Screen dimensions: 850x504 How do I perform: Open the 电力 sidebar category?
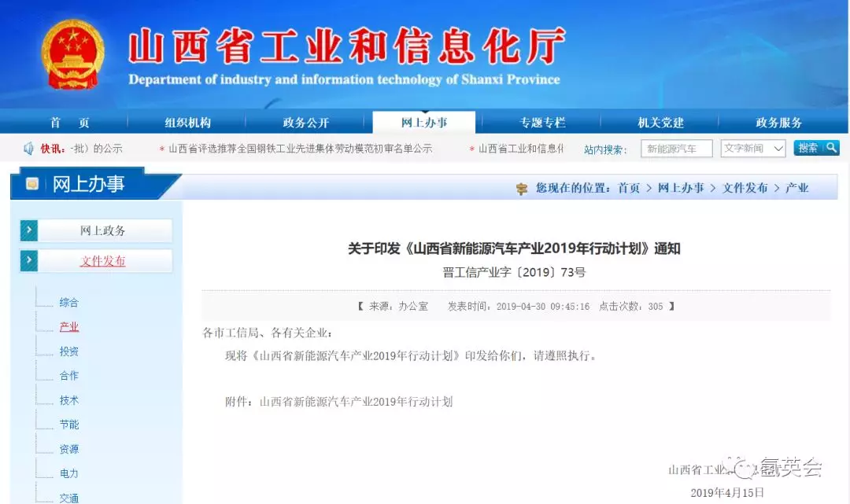pos(69,473)
